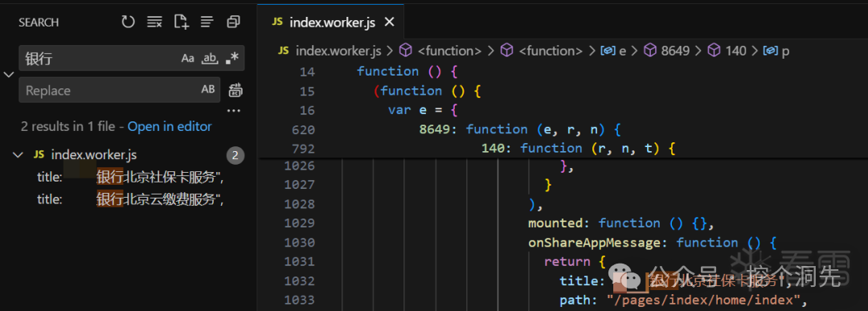Viewport: 868px width, 311px height.
Task: Open results in editor link
Action: click(170, 127)
